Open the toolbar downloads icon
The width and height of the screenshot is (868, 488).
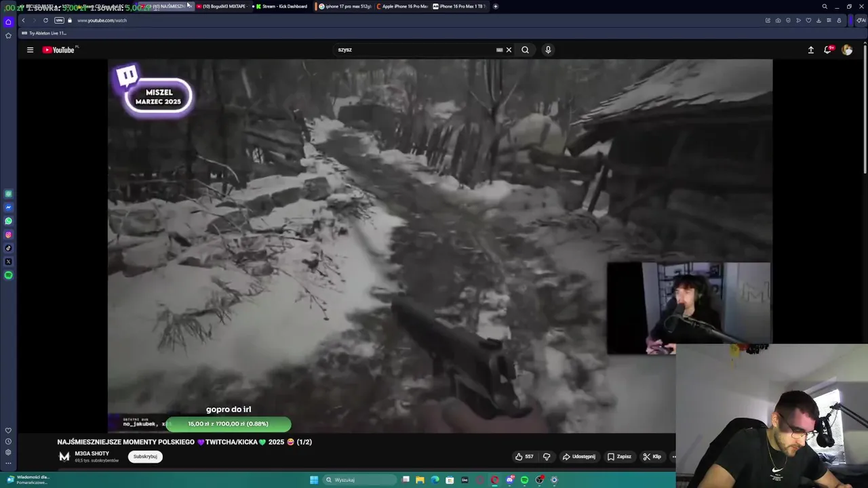pyautogui.click(x=818, y=20)
